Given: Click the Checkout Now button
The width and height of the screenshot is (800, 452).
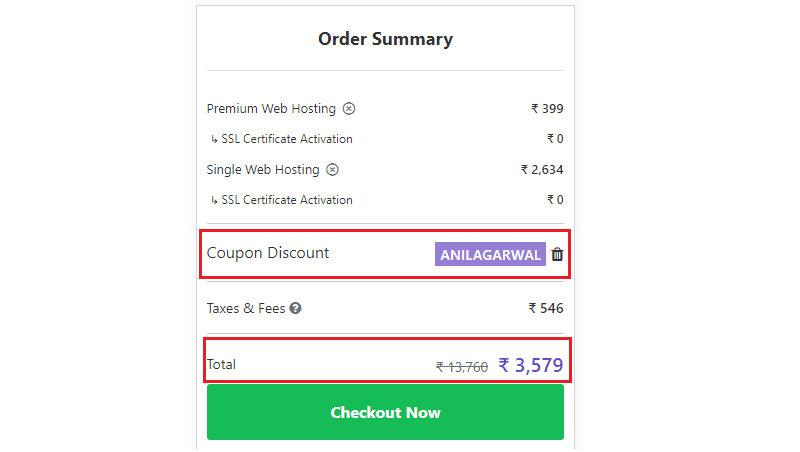Looking at the screenshot, I should [x=385, y=412].
